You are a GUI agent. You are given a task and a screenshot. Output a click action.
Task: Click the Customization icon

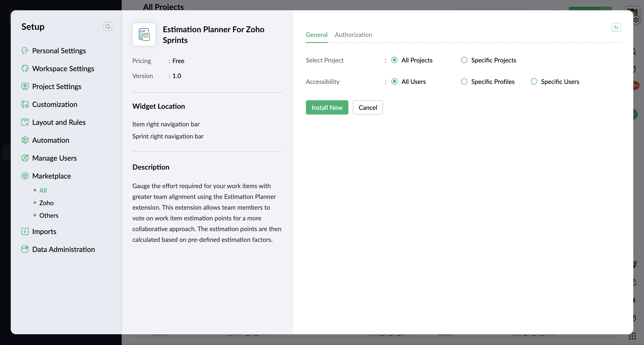click(25, 104)
